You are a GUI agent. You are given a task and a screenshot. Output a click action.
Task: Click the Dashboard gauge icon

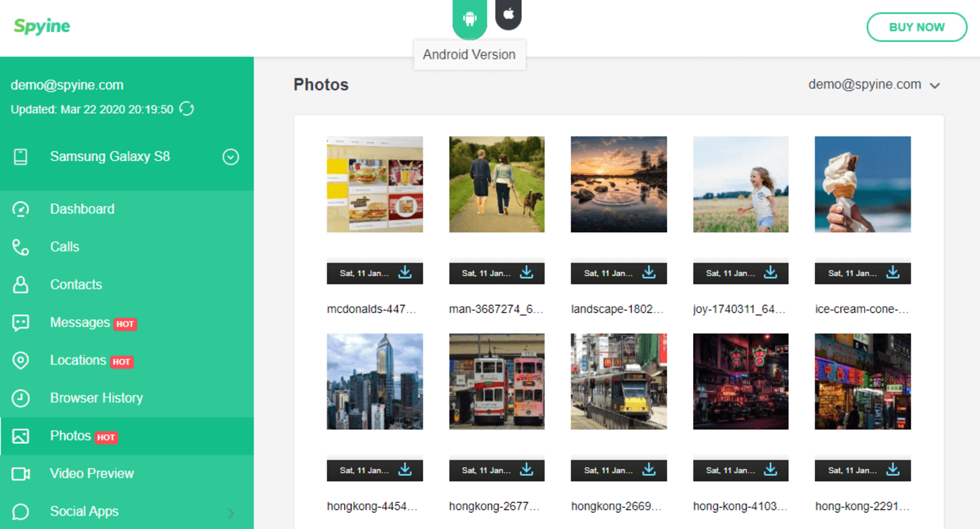pos(21,209)
